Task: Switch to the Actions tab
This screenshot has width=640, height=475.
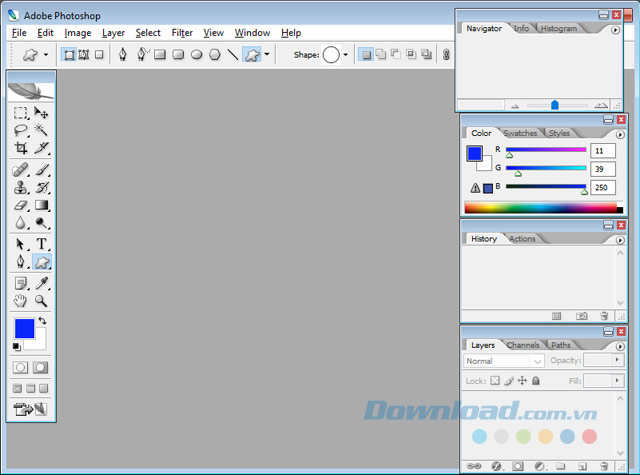Action: [x=522, y=239]
